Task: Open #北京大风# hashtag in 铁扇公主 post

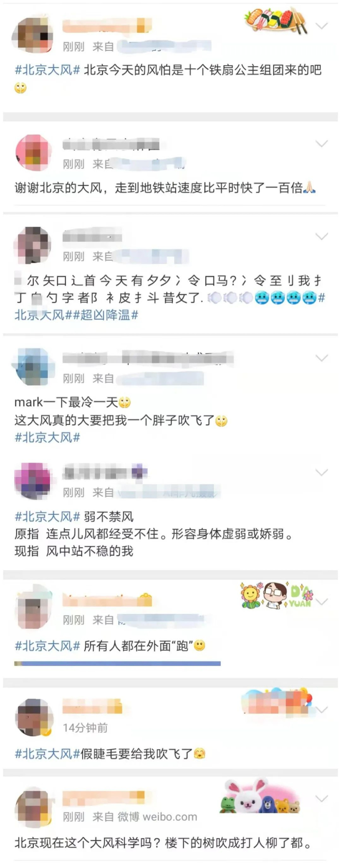Action: (47, 70)
